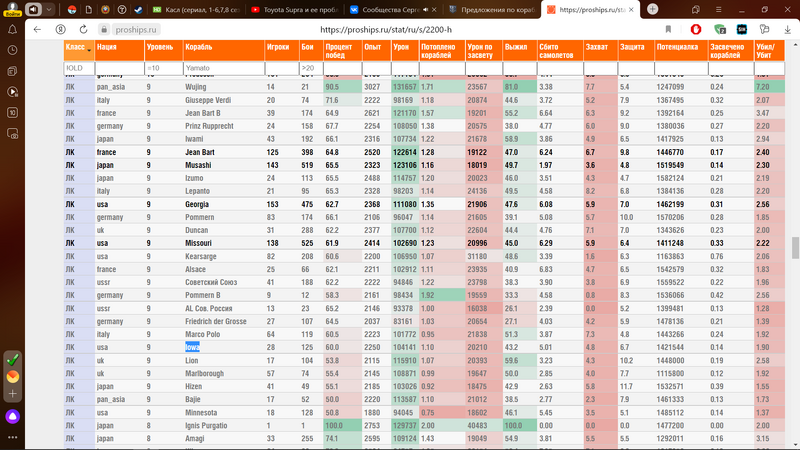Select the highlighted Iowa ship name
The width and height of the screenshot is (800, 450).
tap(192, 347)
